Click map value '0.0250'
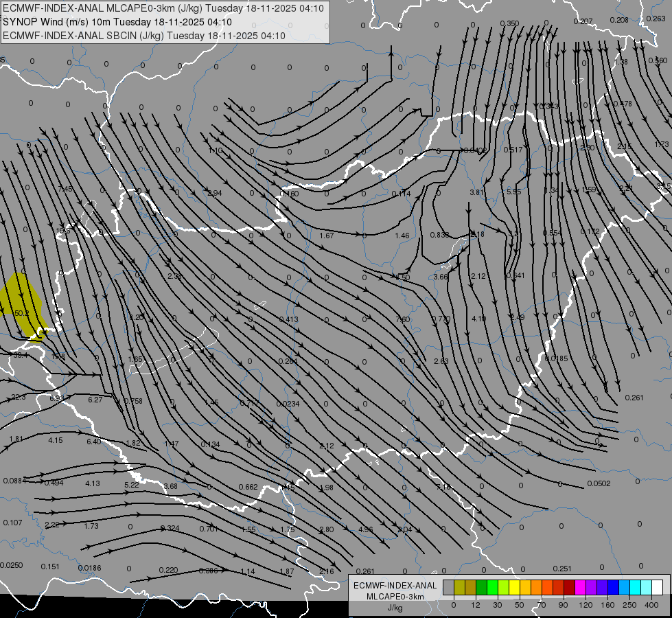The image size is (672, 618). tap(12, 565)
